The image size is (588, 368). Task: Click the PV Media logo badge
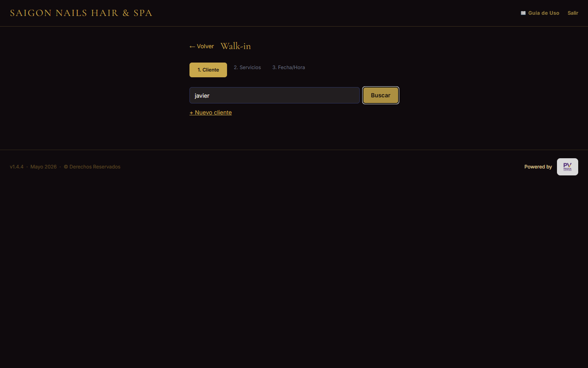(x=568, y=167)
